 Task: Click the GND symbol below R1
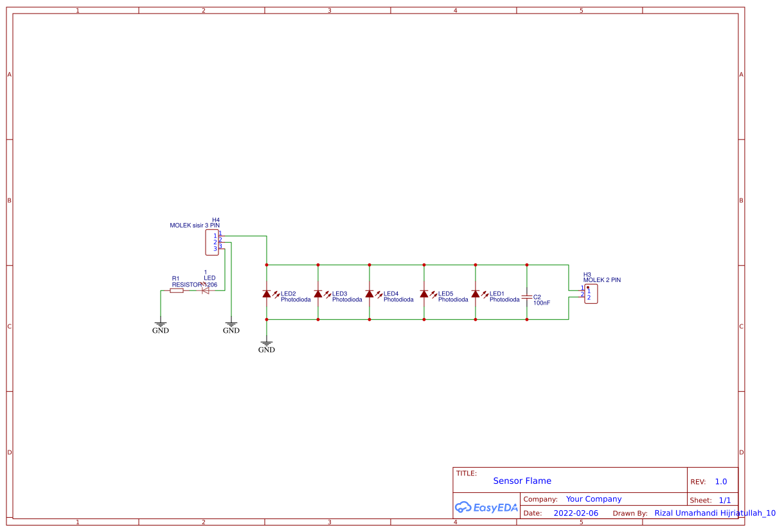point(160,324)
